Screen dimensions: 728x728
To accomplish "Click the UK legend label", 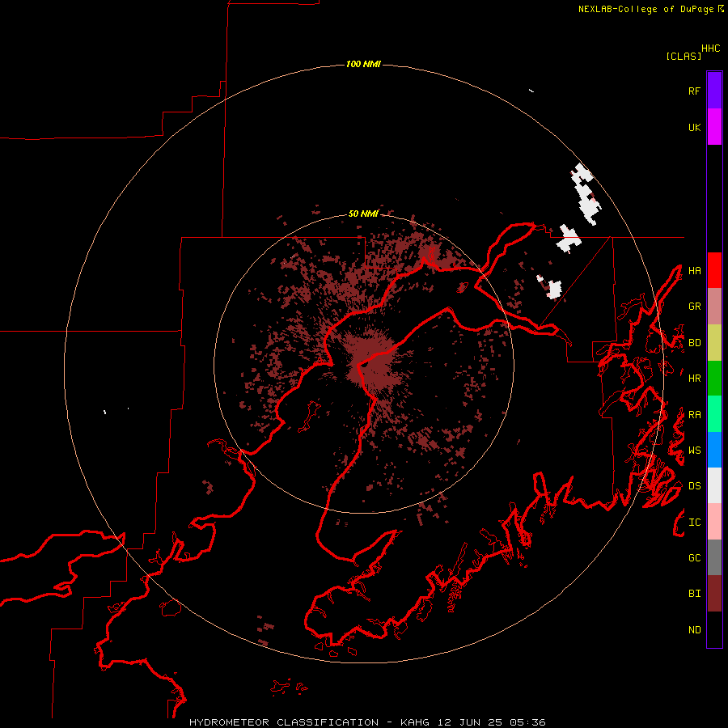I will click(694, 127).
